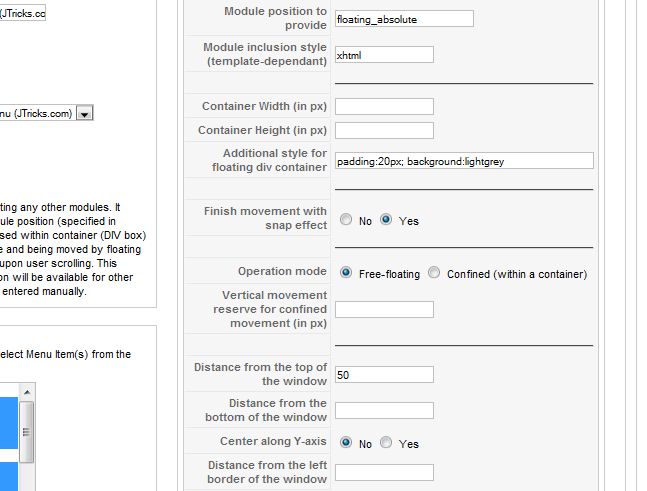
Task: Click the menu items list scroll up arrow
Action: click(x=27, y=392)
